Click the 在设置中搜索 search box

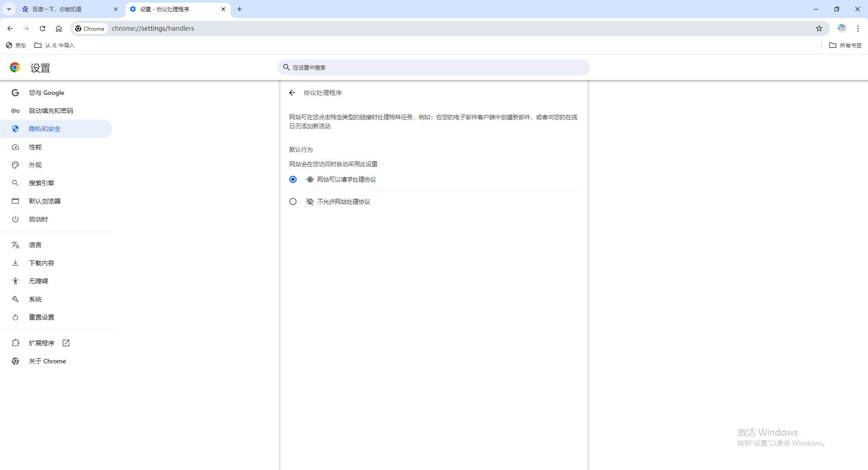pos(434,67)
